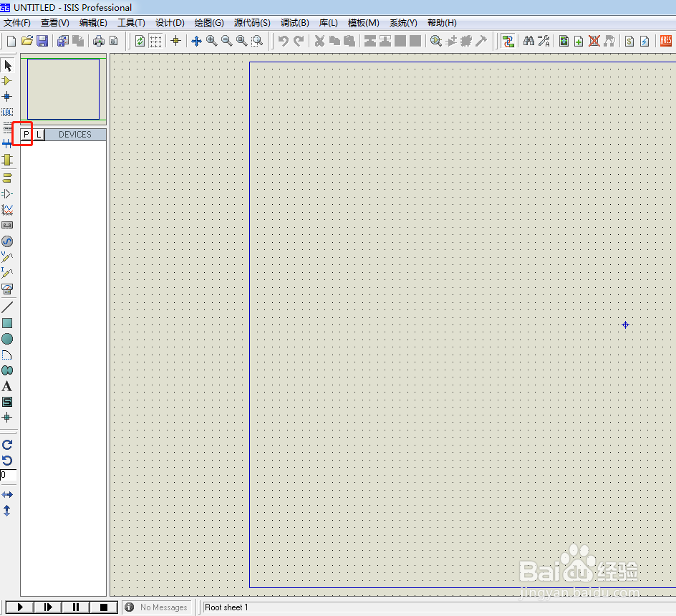Click the rotation angle input field
Screen dimensions: 676x616
(x=8, y=476)
